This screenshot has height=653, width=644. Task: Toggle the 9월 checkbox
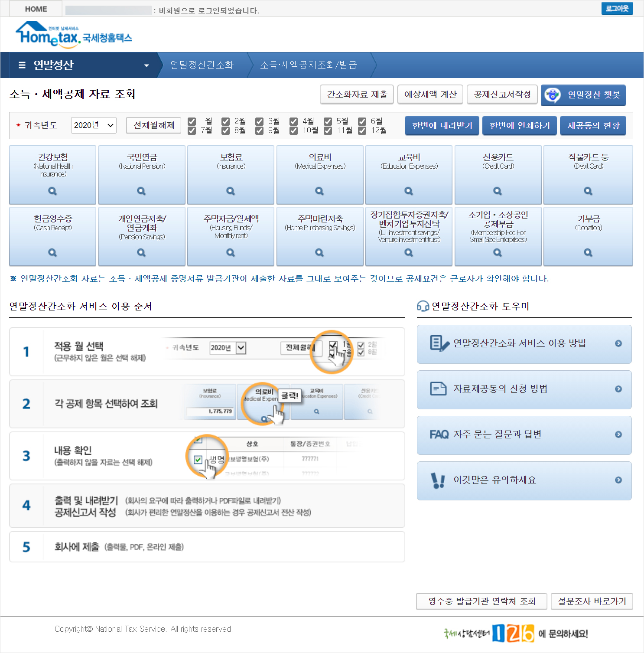point(259,131)
